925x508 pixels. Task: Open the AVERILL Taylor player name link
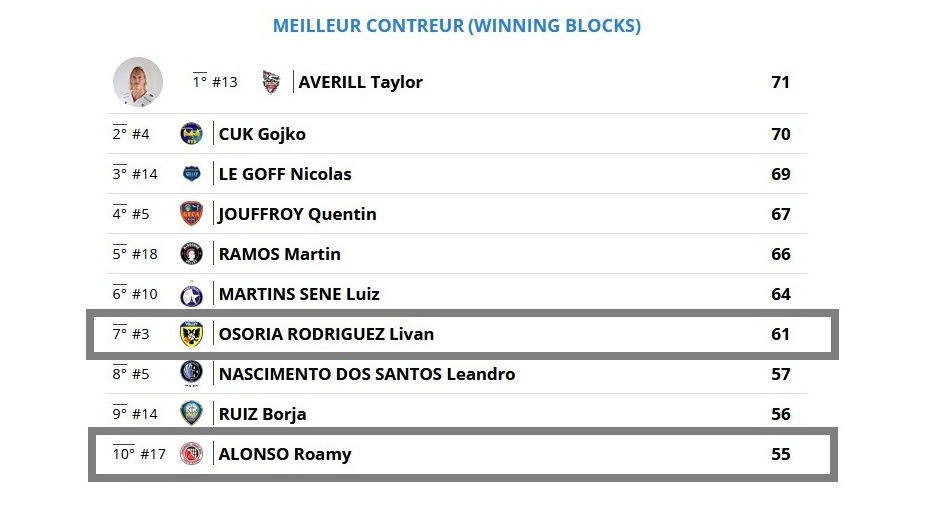(360, 82)
